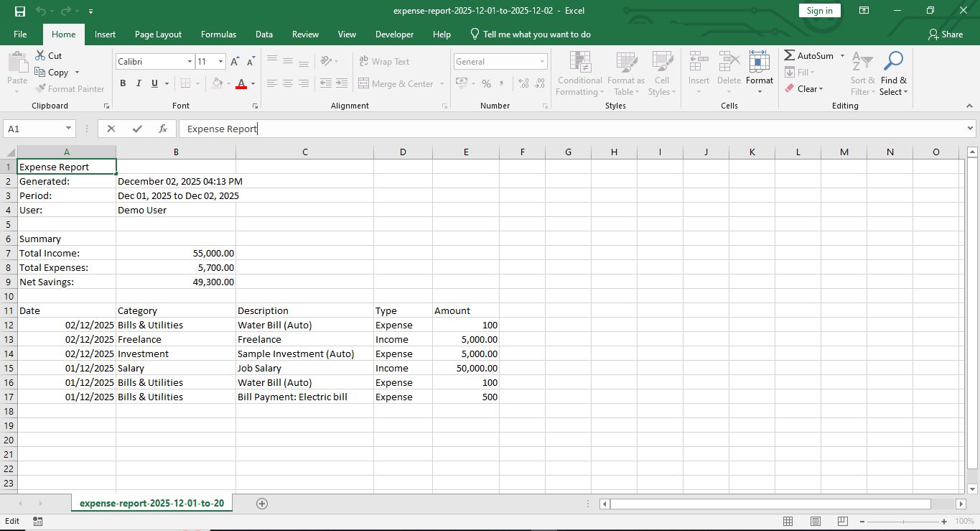Select the Format Painter tool

coord(70,89)
